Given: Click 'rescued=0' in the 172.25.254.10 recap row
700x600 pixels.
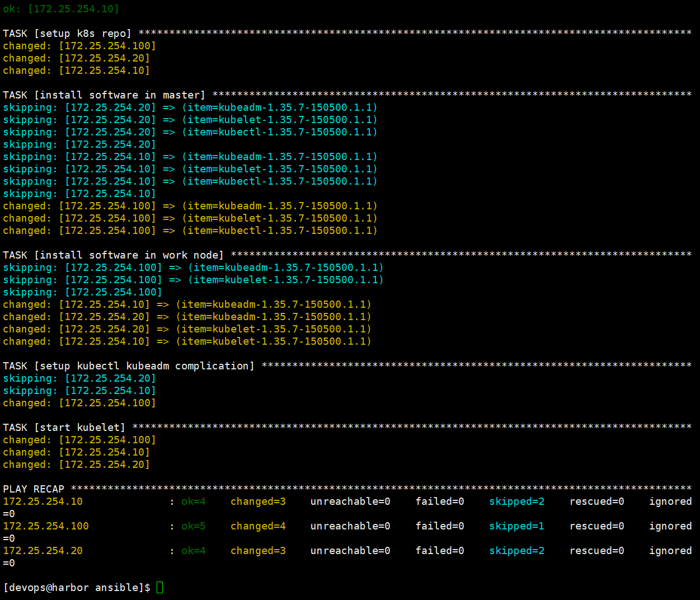Looking at the screenshot, I should pyautogui.click(x=596, y=501).
